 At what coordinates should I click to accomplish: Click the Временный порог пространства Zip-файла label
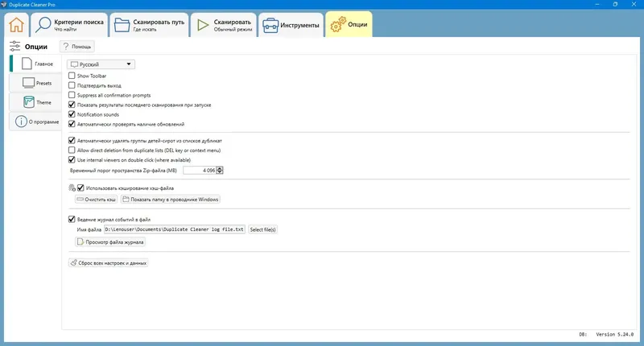click(x=123, y=171)
